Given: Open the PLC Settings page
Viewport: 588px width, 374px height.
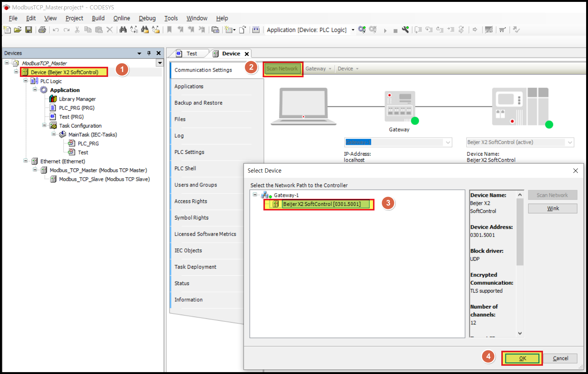Looking at the screenshot, I should click(189, 152).
